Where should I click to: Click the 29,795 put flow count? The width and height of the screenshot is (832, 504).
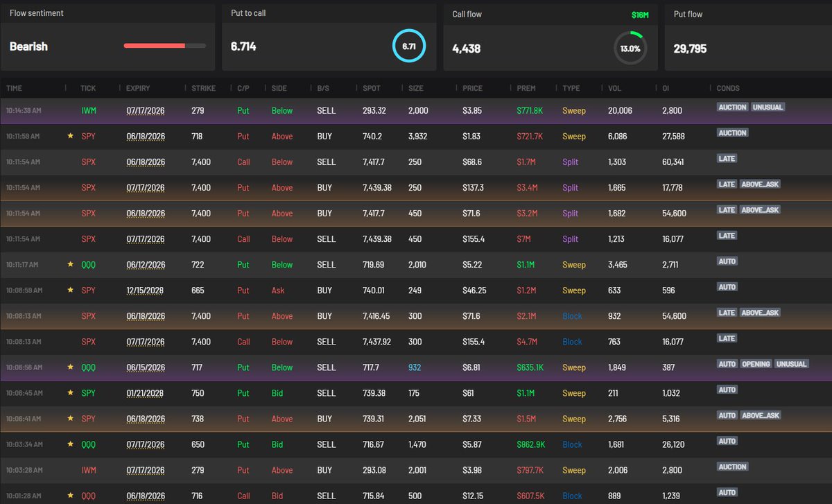(690, 49)
